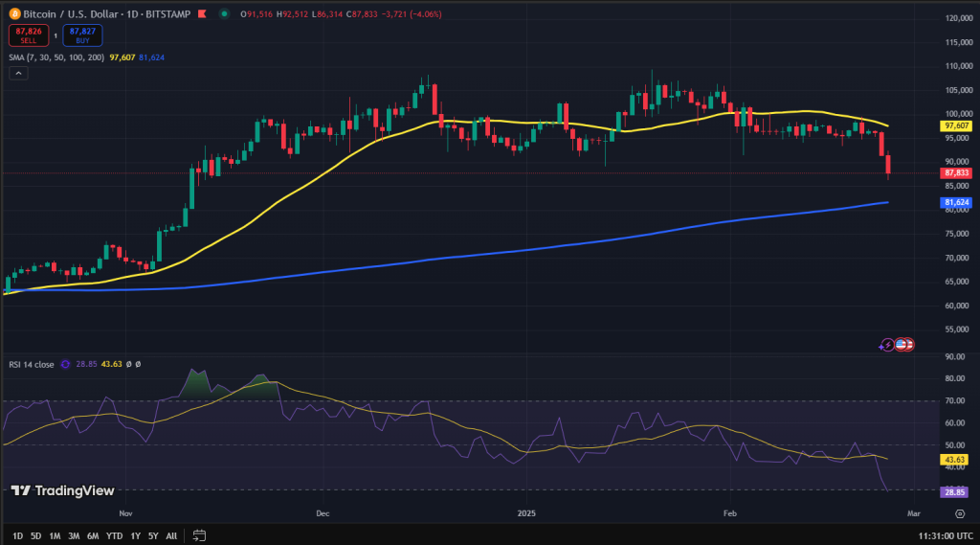Switch to the 5Y time range
Screen dimensions: 980x545
(153, 535)
